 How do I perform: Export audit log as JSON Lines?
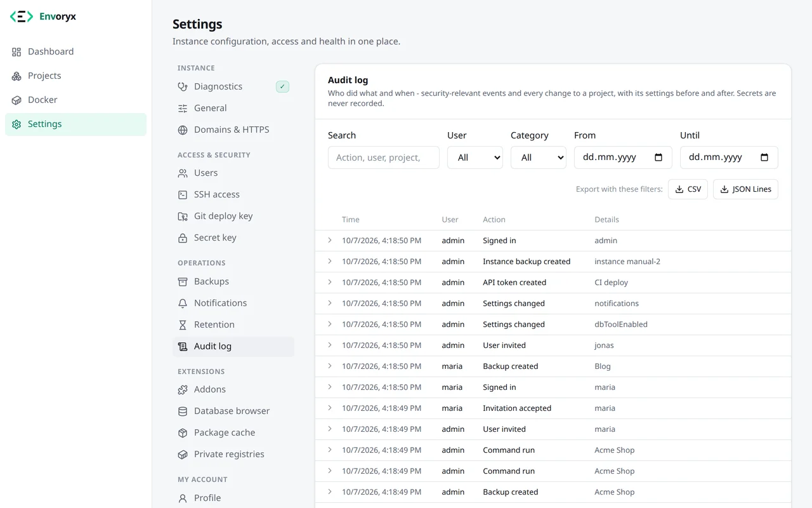[745, 189]
